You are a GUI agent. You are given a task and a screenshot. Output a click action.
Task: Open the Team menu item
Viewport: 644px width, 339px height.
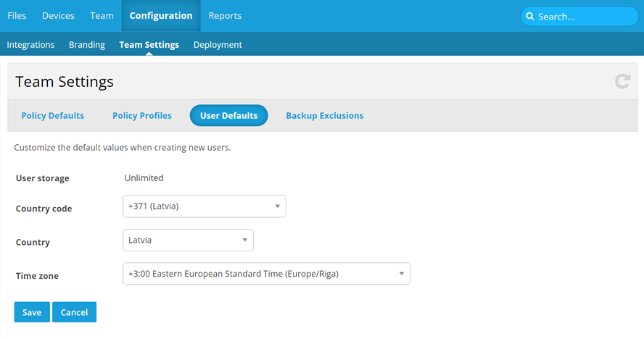(102, 15)
